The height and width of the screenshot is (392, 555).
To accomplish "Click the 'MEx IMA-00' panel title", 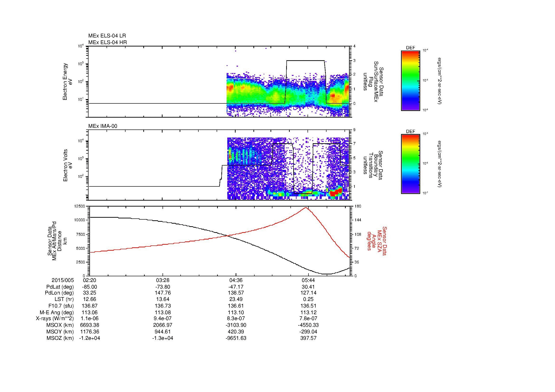I will point(103,126).
